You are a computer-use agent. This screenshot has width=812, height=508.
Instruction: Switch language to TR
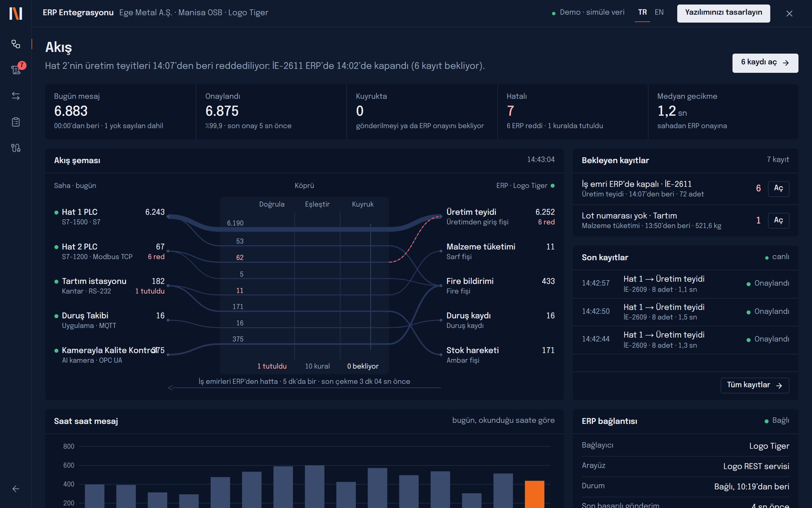(642, 12)
